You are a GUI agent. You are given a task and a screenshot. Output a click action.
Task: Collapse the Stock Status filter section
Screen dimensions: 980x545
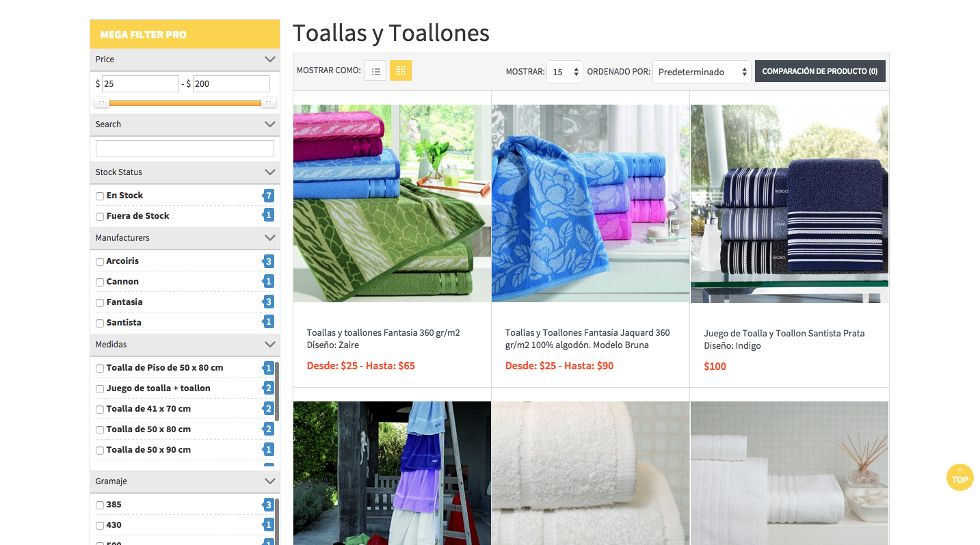click(x=270, y=172)
